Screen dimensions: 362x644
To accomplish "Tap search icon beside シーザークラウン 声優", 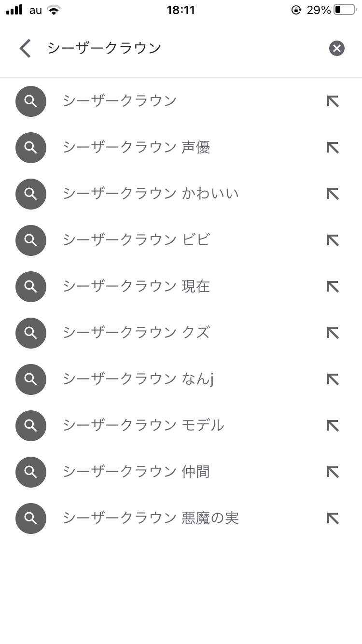I will (31, 148).
